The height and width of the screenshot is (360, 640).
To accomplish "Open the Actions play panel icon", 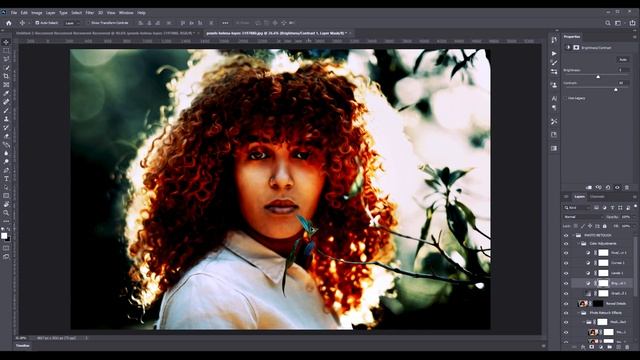I will 554,53.
